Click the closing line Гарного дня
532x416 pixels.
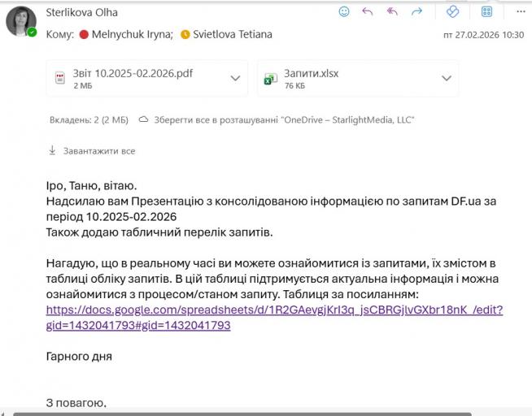point(79,357)
